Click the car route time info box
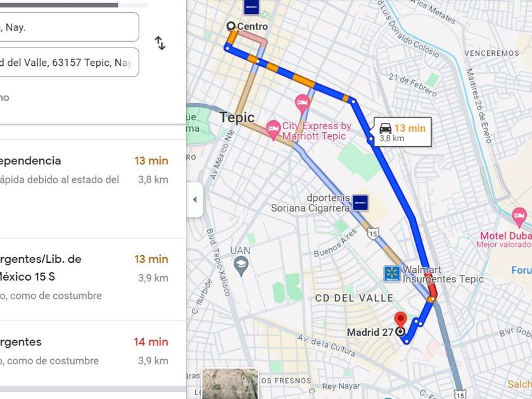Image resolution: width=532 pixels, height=399 pixels. tap(403, 132)
